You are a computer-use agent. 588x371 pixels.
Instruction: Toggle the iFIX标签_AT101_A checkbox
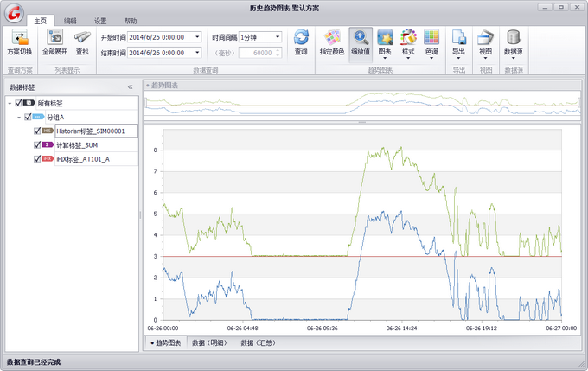click(x=36, y=158)
